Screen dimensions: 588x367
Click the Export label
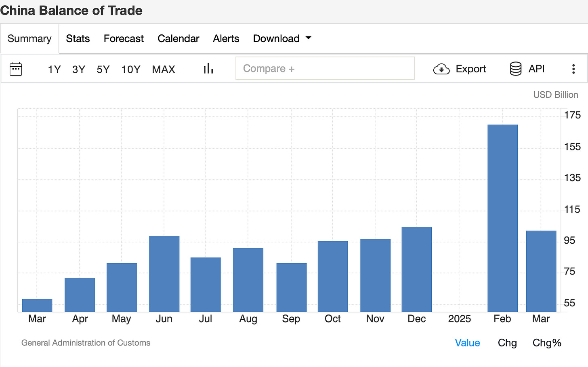471,69
